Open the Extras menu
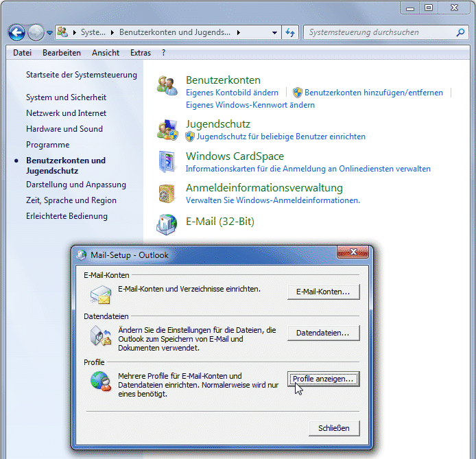This screenshot has width=476, height=459. coord(141,53)
